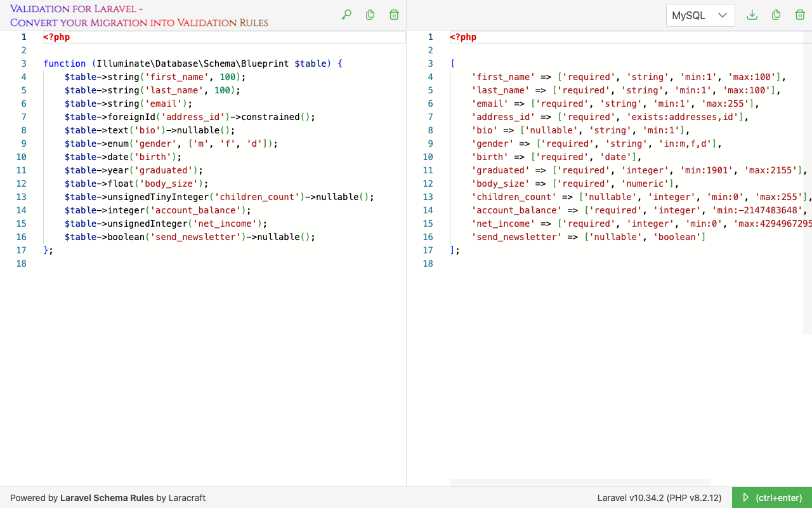This screenshot has height=508, width=812.
Task: Click the closing }; line in left editor
Action: tap(48, 250)
